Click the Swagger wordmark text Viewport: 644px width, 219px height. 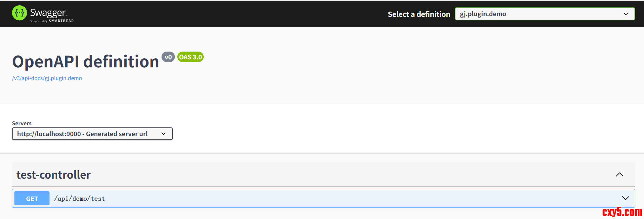pyautogui.click(x=48, y=13)
